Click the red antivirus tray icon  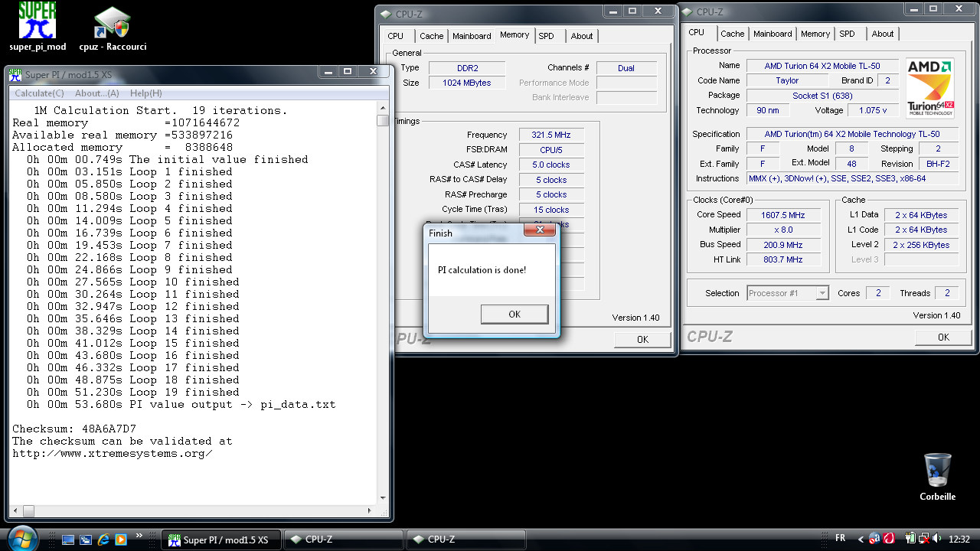click(x=889, y=539)
